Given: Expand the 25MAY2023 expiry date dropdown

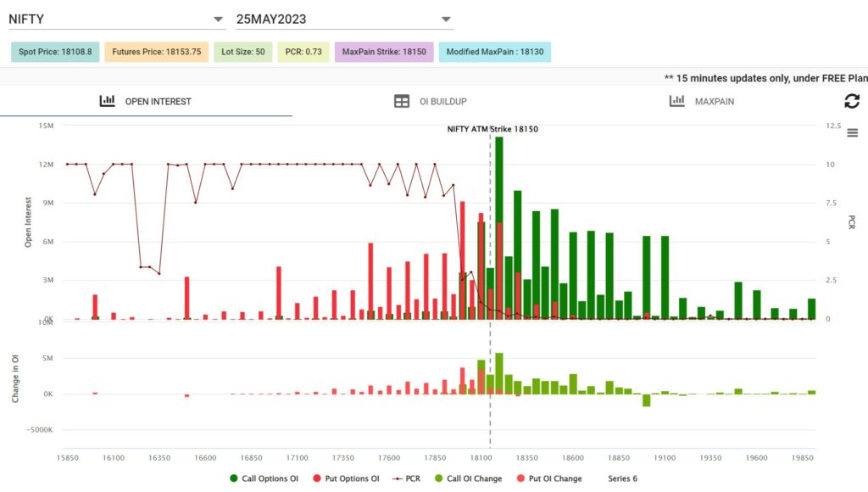Looking at the screenshot, I should click(x=344, y=19).
